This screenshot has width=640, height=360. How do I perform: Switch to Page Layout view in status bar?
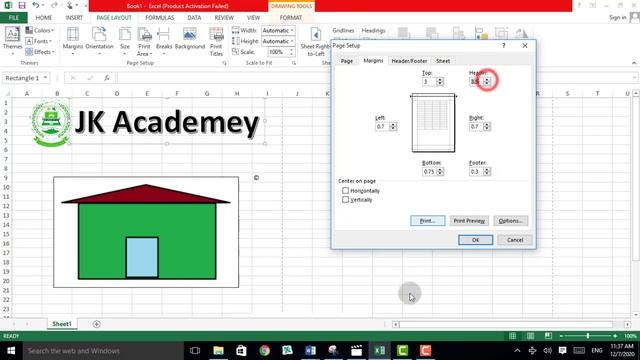530,336
